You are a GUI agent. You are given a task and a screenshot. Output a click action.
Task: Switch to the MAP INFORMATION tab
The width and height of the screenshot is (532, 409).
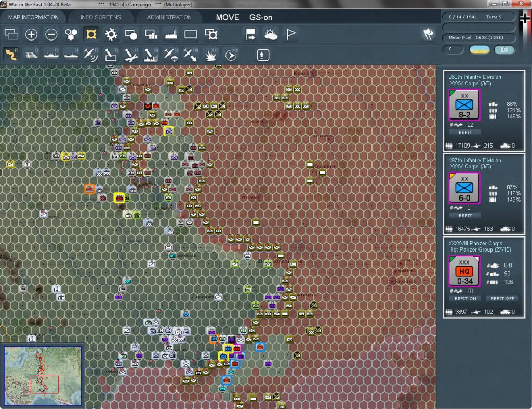point(33,17)
